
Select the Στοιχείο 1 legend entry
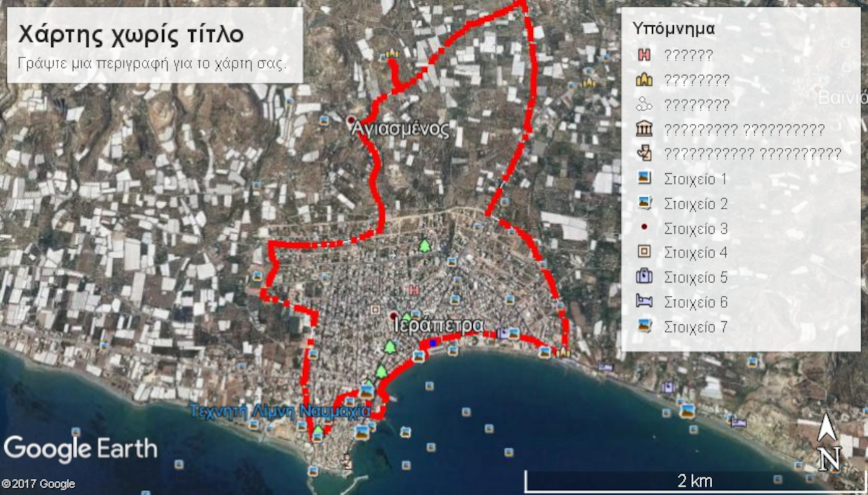695,179
